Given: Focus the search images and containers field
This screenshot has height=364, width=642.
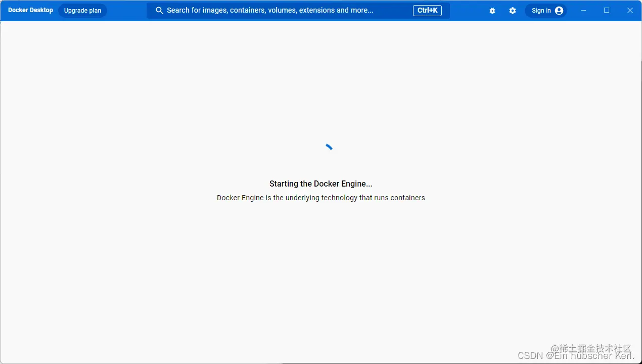Looking at the screenshot, I should (298, 11).
